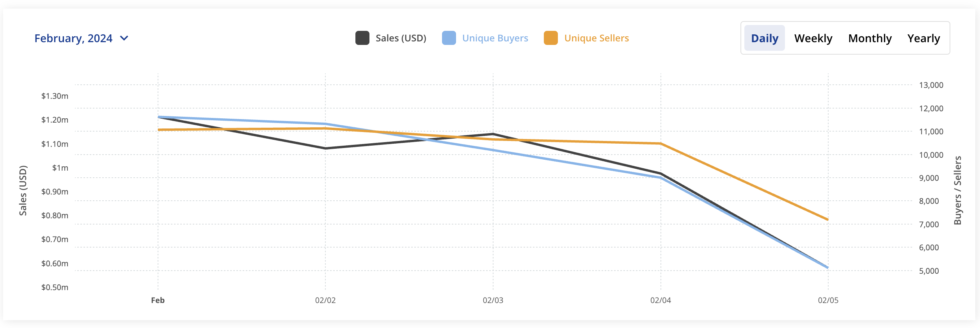Viewport: 980px width, 328px height.
Task: Hide the Unique Buyers series label
Action: tap(495, 38)
